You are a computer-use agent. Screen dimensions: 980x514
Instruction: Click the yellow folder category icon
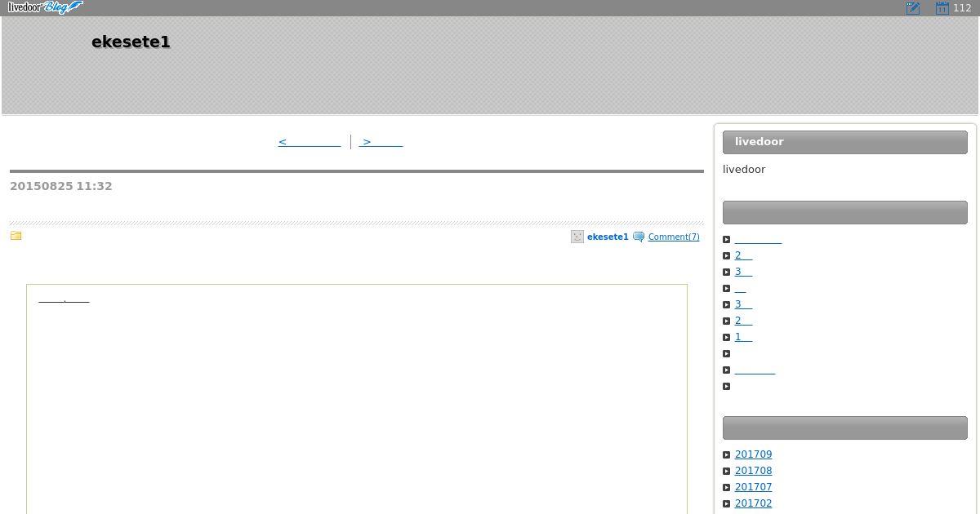pyautogui.click(x=16, y=236)
